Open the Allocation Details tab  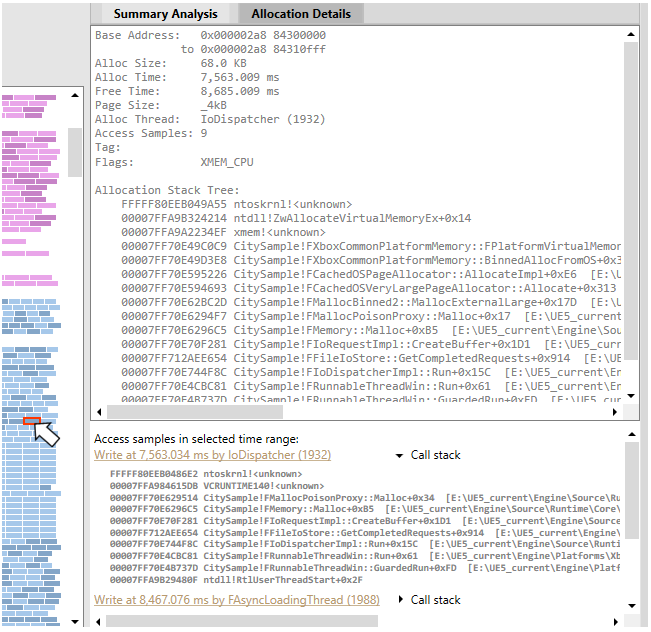[301, 14]
